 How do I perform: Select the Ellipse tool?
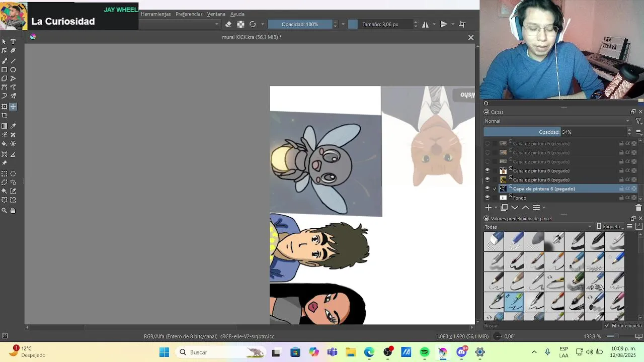(13, 70)
